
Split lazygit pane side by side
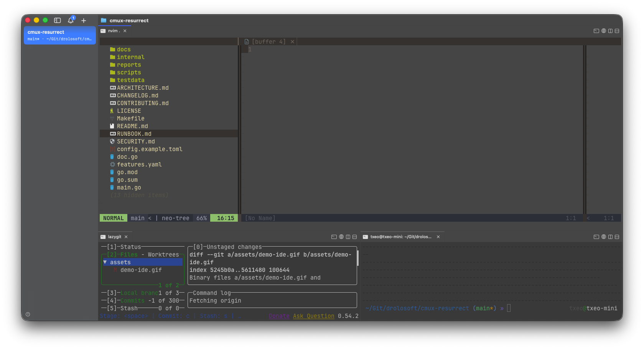[x=348, y=237]
